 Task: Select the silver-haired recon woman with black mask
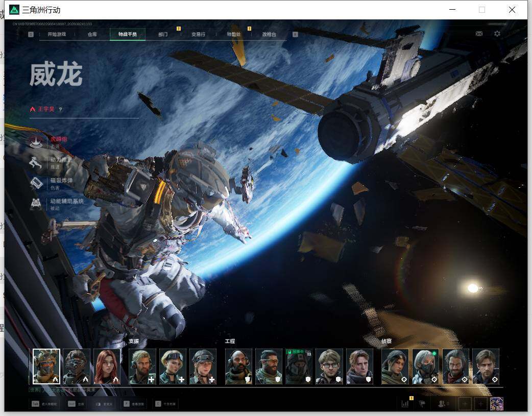tap(425, 366)
